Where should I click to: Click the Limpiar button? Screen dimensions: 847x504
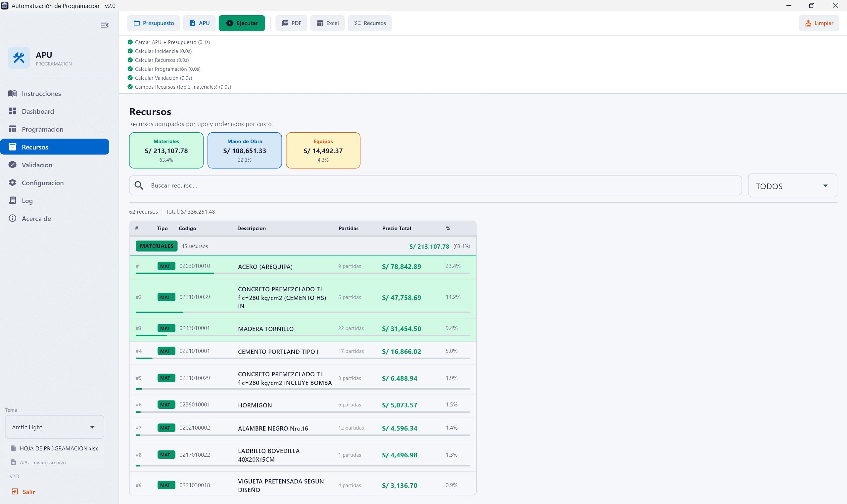point(819,23)
